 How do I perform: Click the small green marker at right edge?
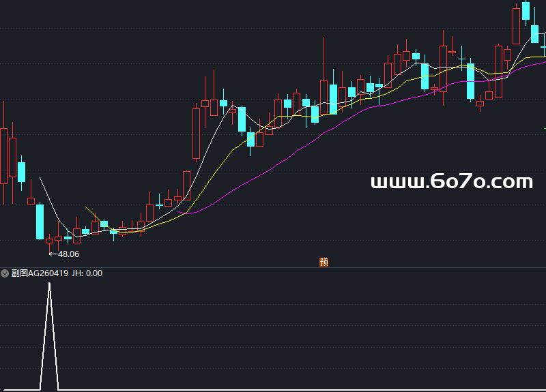tap(544, 128)
